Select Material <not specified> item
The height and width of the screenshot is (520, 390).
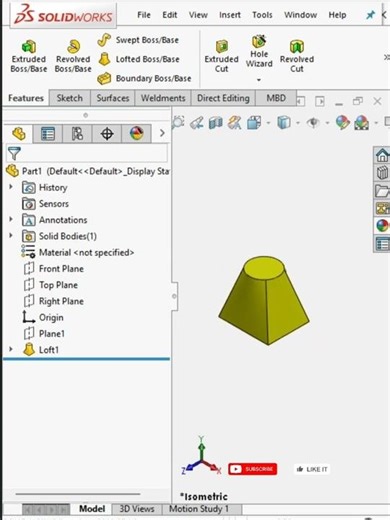[78, 253]
